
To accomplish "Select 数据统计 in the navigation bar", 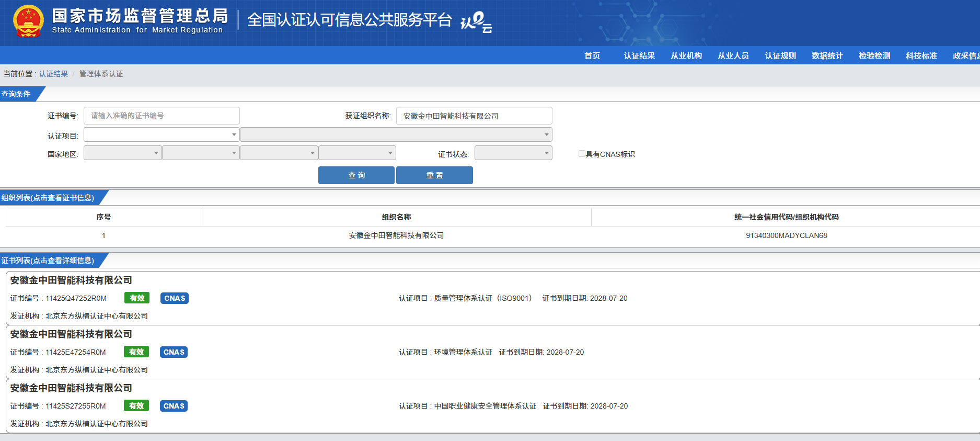I will 827,56.
